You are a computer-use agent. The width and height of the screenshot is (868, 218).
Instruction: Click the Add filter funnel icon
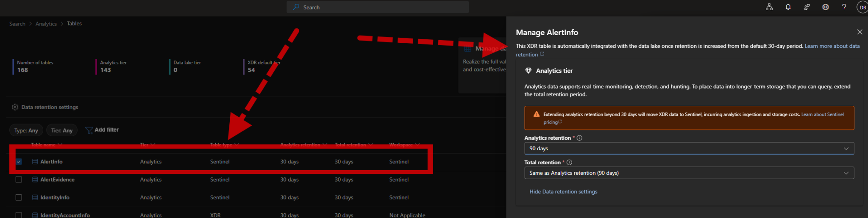tap(89, 130)
